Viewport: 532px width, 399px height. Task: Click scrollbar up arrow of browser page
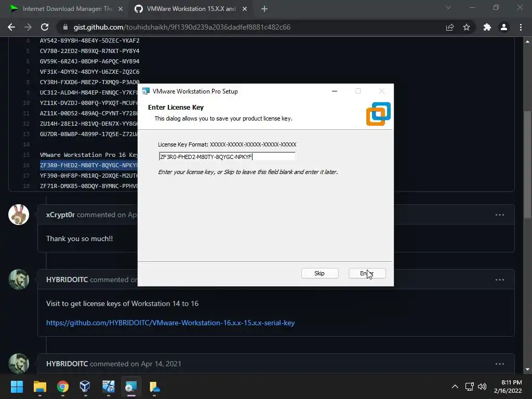[527, 42]
